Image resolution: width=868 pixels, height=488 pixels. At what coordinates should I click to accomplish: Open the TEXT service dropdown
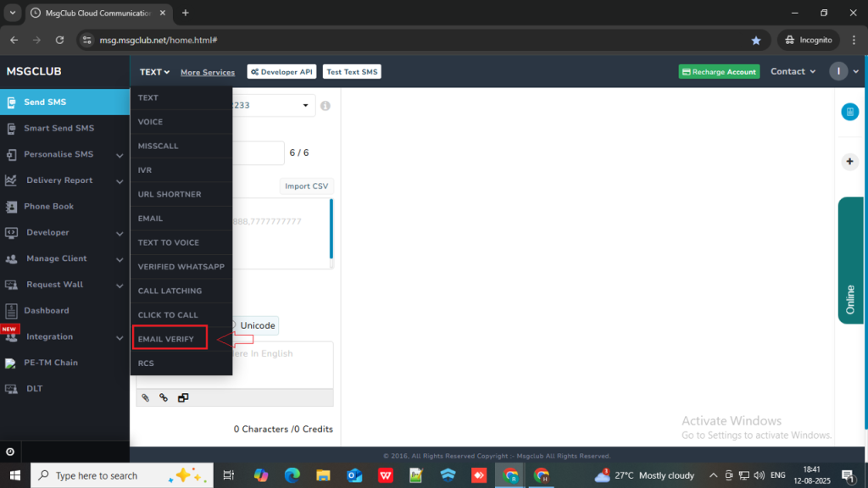(154, 72)
